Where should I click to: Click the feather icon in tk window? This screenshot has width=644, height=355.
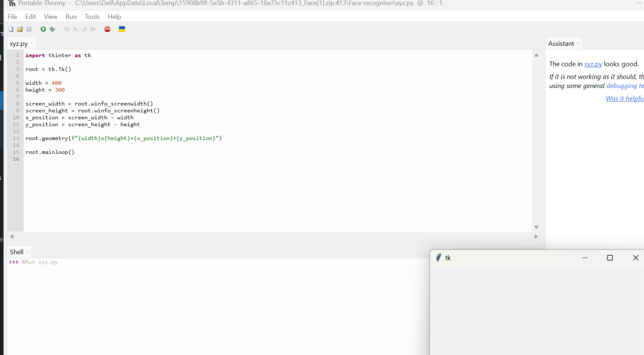tap(438, 258)
